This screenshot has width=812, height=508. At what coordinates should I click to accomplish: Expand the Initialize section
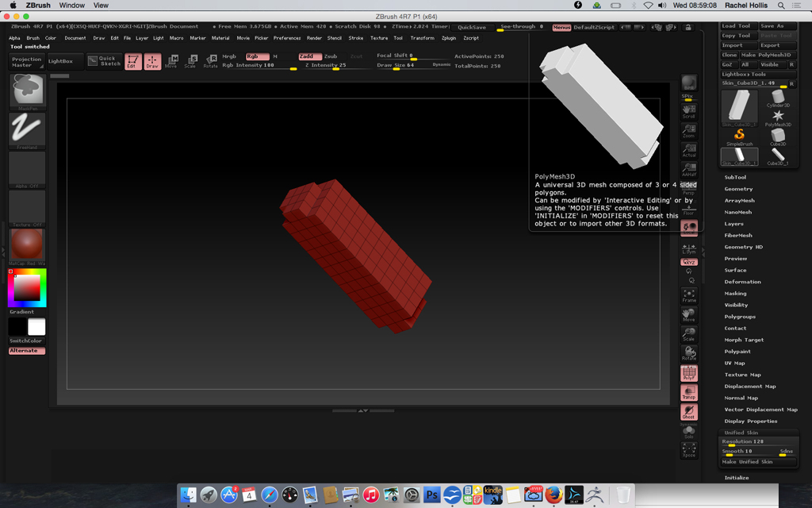[737, 478]
